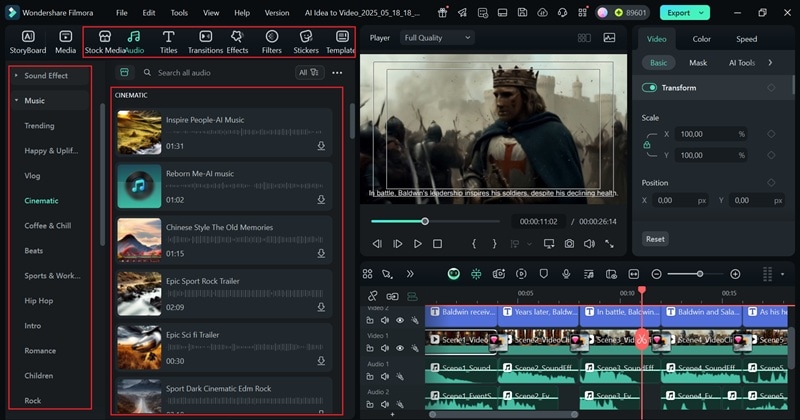Open the Stock Media tab
Viewport: 800px width, 420px height.
(105, 42)
